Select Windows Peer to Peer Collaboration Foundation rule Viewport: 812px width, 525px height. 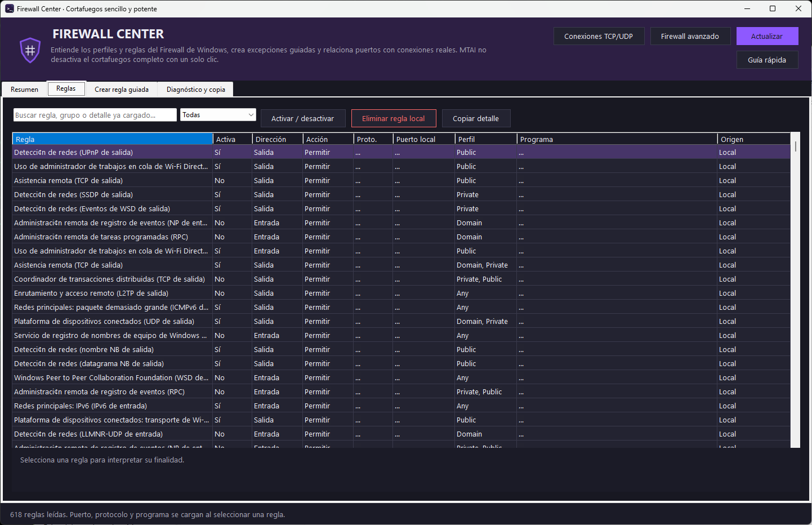tap(401, 377)
